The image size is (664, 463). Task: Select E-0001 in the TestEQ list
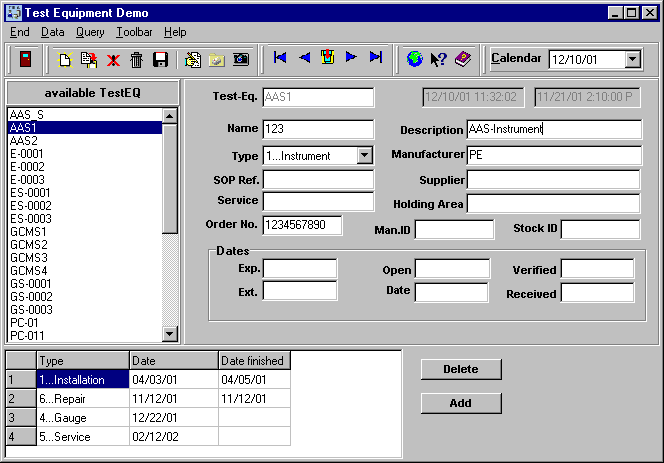[85, 154]
